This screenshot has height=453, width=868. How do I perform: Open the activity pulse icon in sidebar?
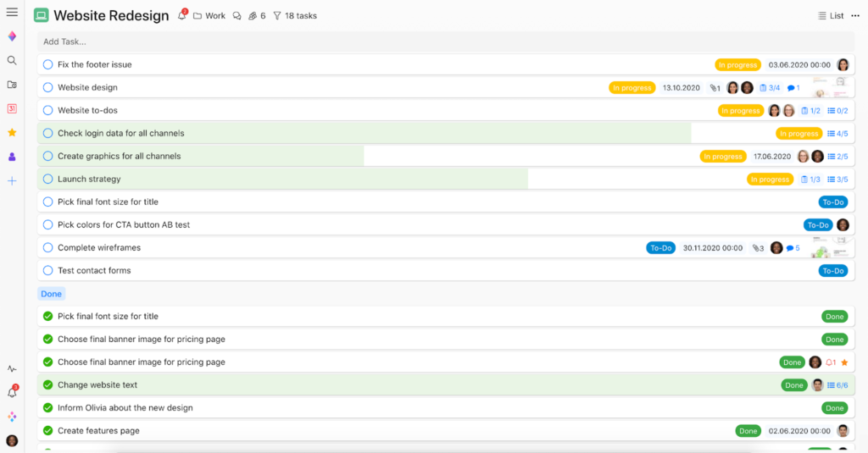[12, 369]
